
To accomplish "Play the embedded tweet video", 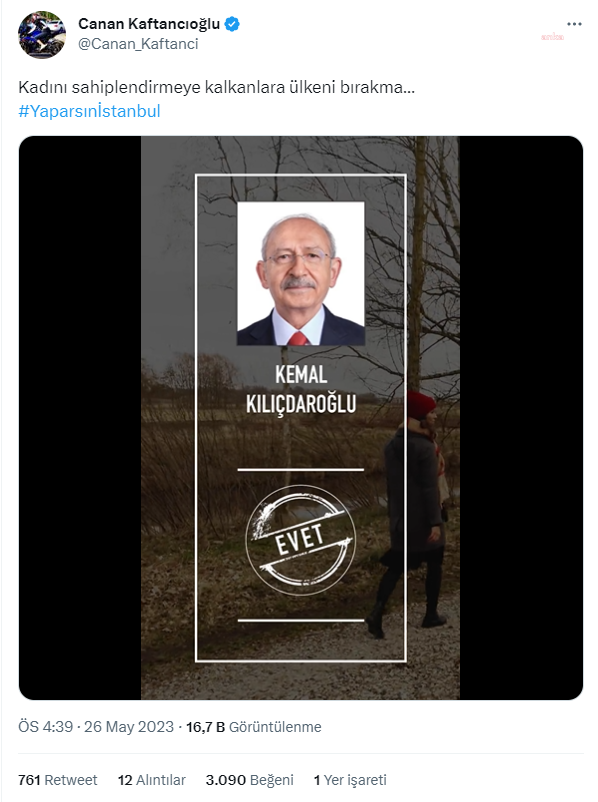I will point(301,418).
